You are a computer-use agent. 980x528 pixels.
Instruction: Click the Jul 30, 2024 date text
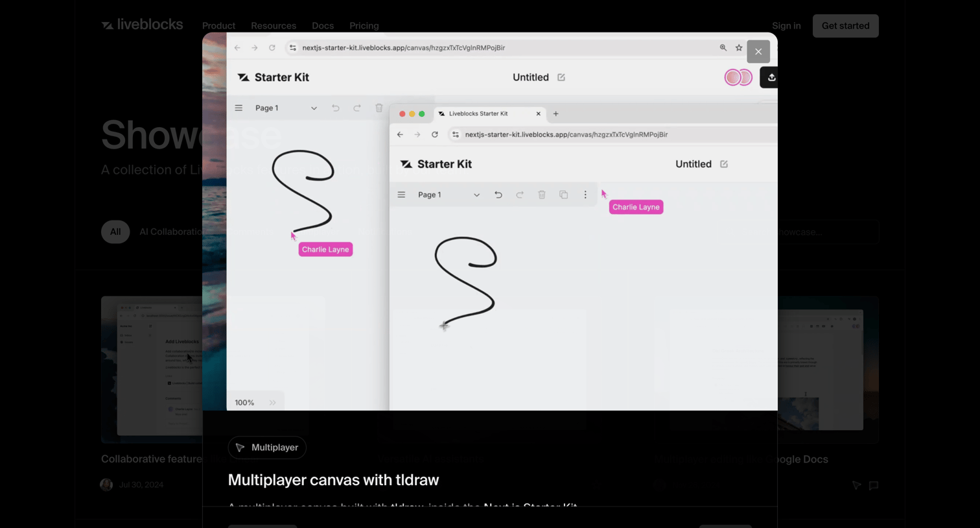pyautogui.click(x=141, y=485)
